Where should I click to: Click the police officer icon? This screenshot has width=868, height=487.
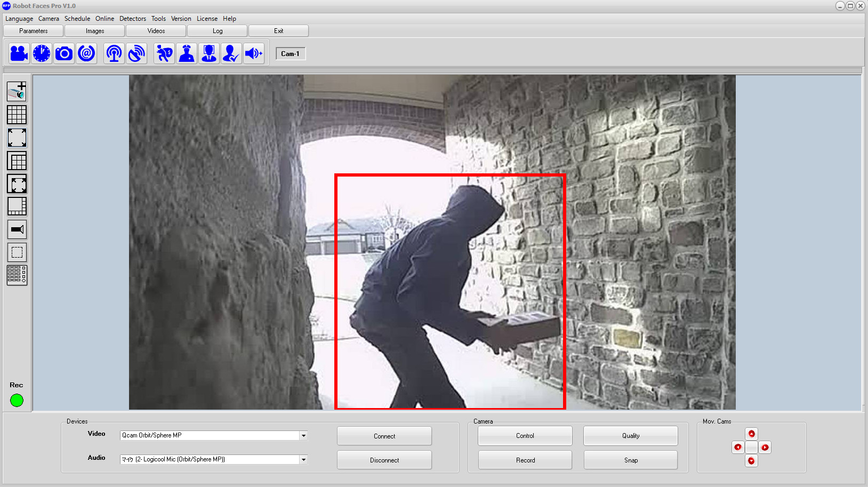click(x=187, y=53)
